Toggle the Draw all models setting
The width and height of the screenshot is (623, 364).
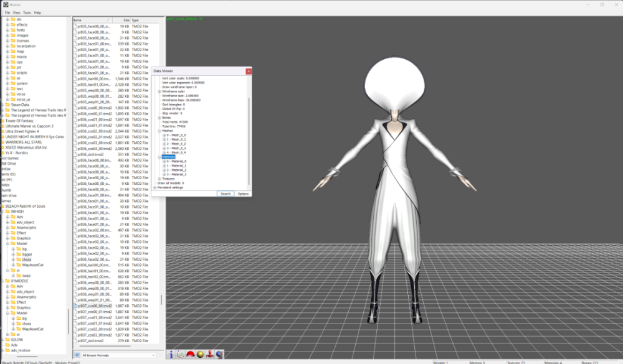tap(172, 184)
